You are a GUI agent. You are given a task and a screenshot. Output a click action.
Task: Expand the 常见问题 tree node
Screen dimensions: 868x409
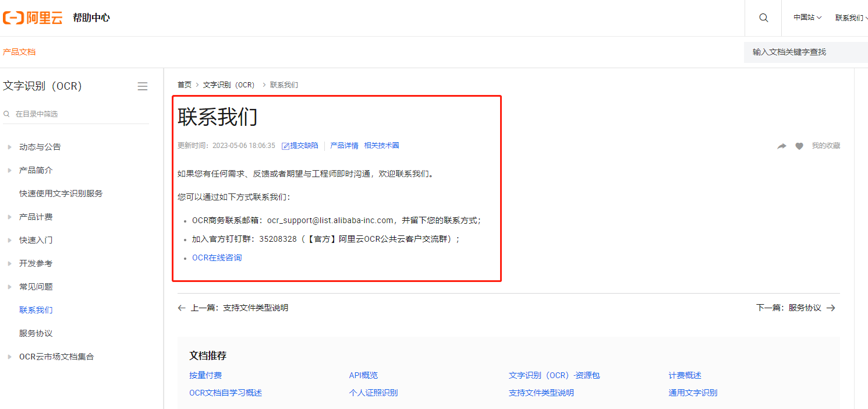point(9,287)
